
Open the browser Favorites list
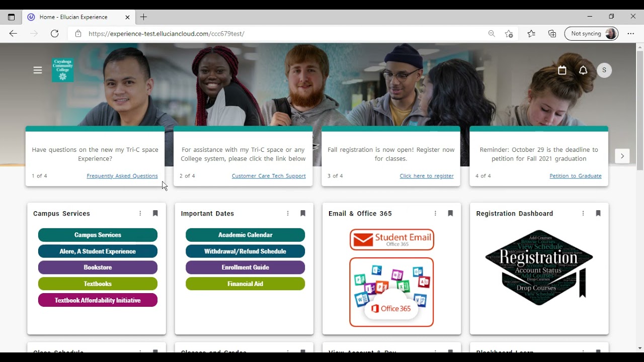coord(531,34)
